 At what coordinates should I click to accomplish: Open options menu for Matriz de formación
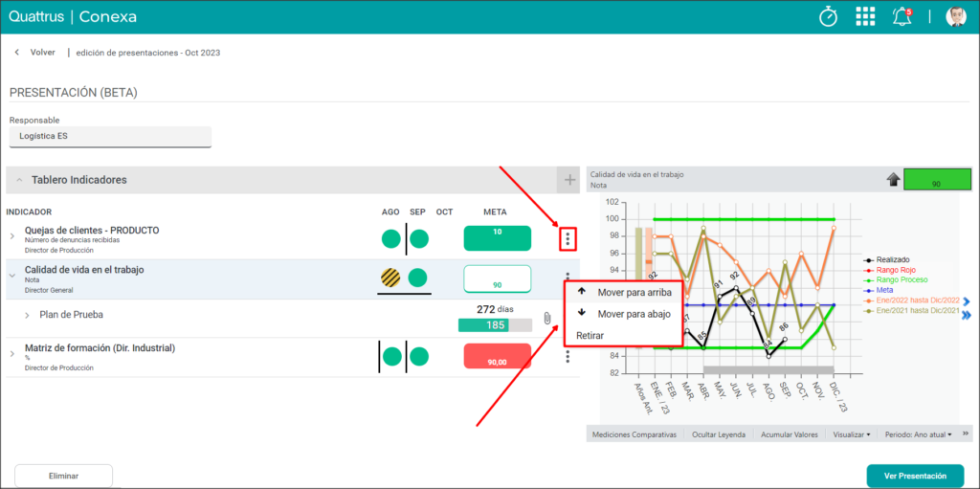point(568,356)
